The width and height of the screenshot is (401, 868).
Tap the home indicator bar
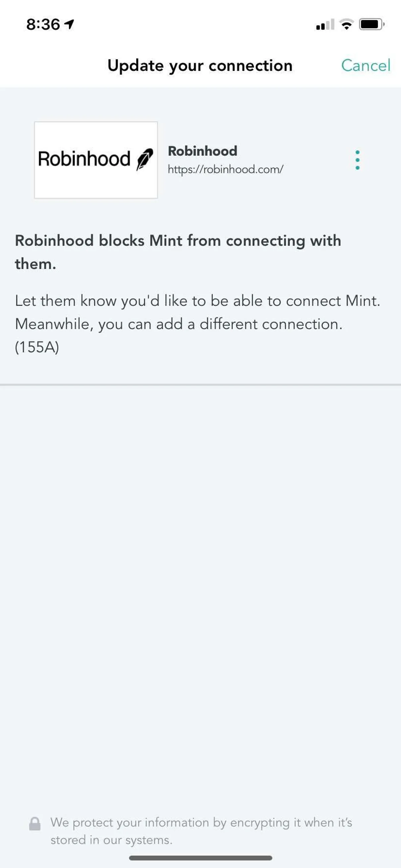point(200,858)
